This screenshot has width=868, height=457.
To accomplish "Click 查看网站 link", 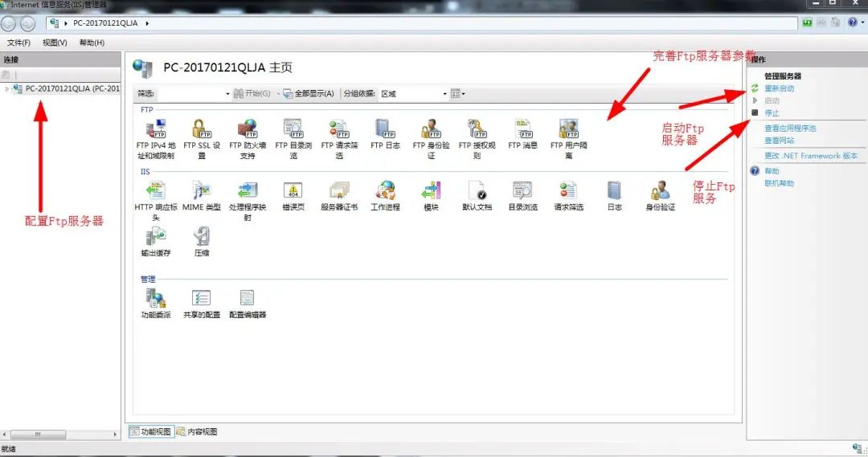I will pyautogui.click(x=779, y=141).
